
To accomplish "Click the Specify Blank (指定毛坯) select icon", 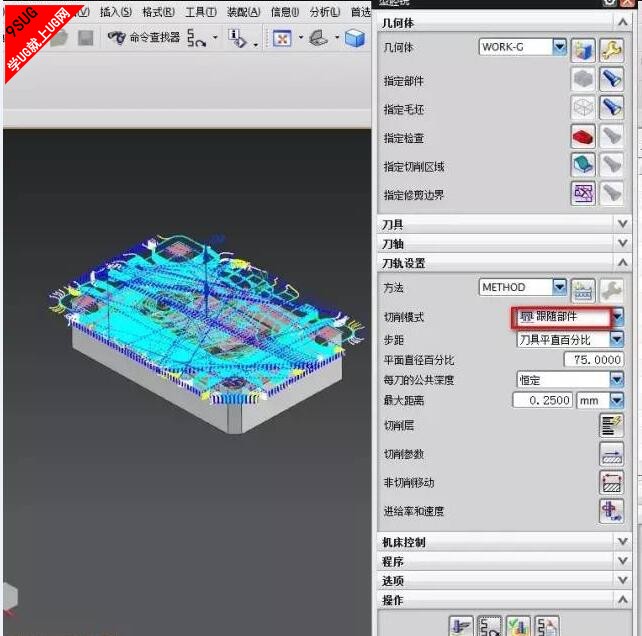I will 583,108.
